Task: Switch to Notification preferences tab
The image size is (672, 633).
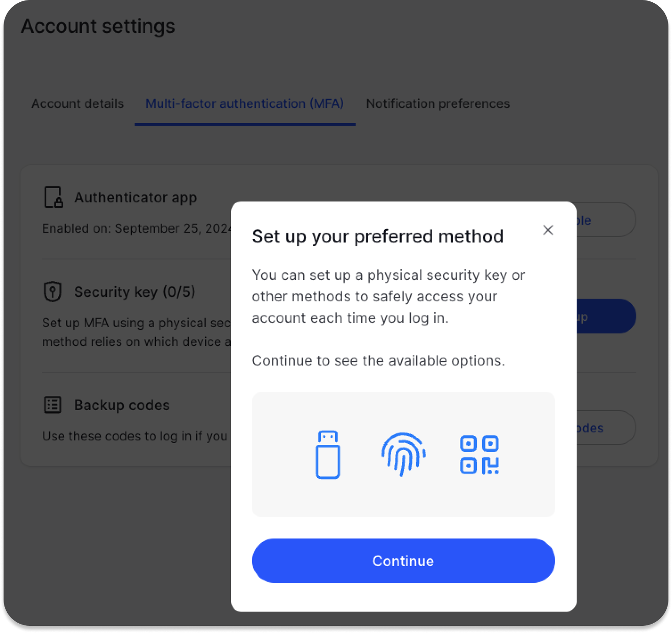Action: [438, 103]
